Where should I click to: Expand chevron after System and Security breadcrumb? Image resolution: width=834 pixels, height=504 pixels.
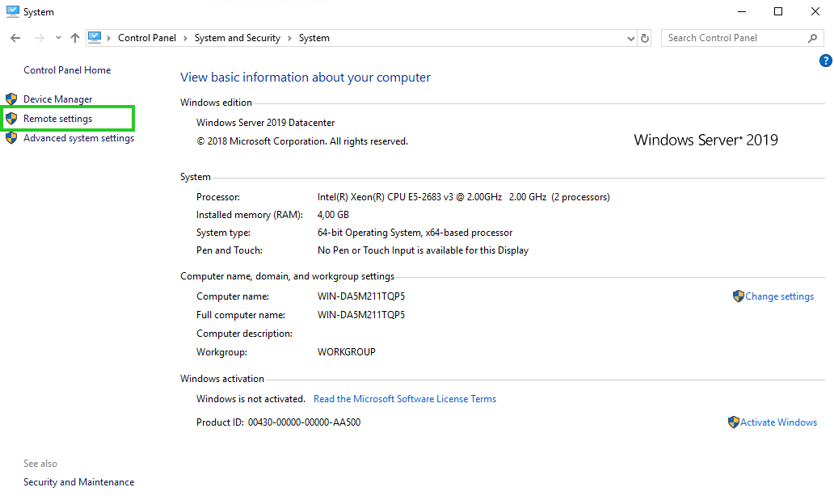(289, 38)
